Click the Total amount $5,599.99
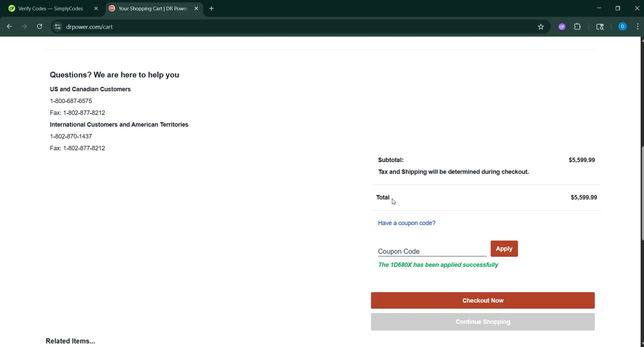 (x=583, y=198)
